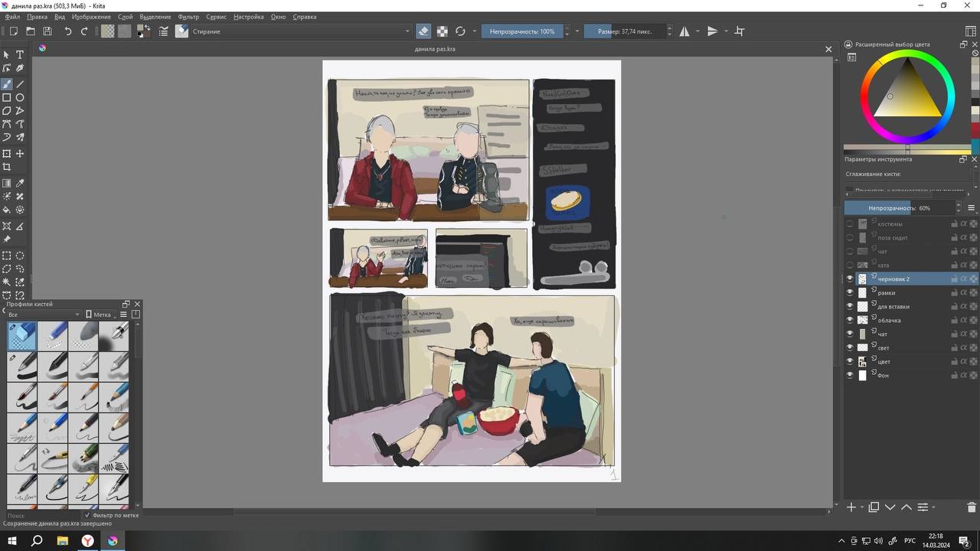The width and height of the screenshot is (980, 551).
Task: Select the Ellipse shape tool
Action: point(20,98)
